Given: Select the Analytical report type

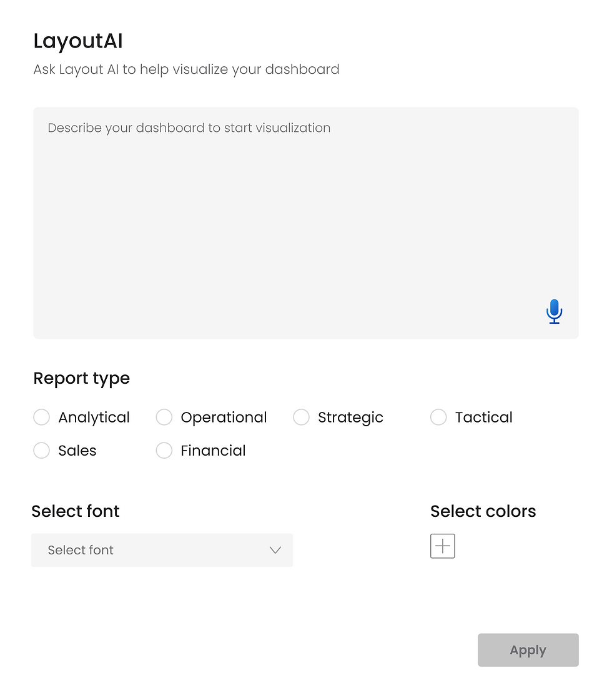Looking at the screenshot, I should coord(41,417).
